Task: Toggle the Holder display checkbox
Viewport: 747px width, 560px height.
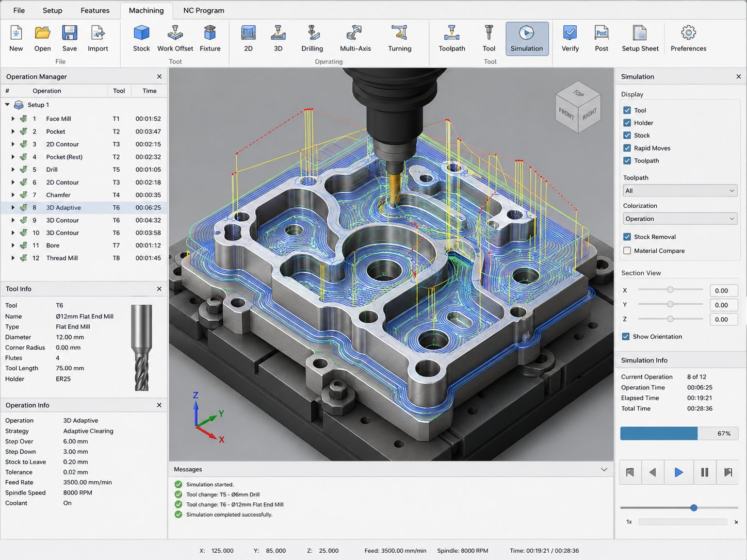Action: [627, 123]
